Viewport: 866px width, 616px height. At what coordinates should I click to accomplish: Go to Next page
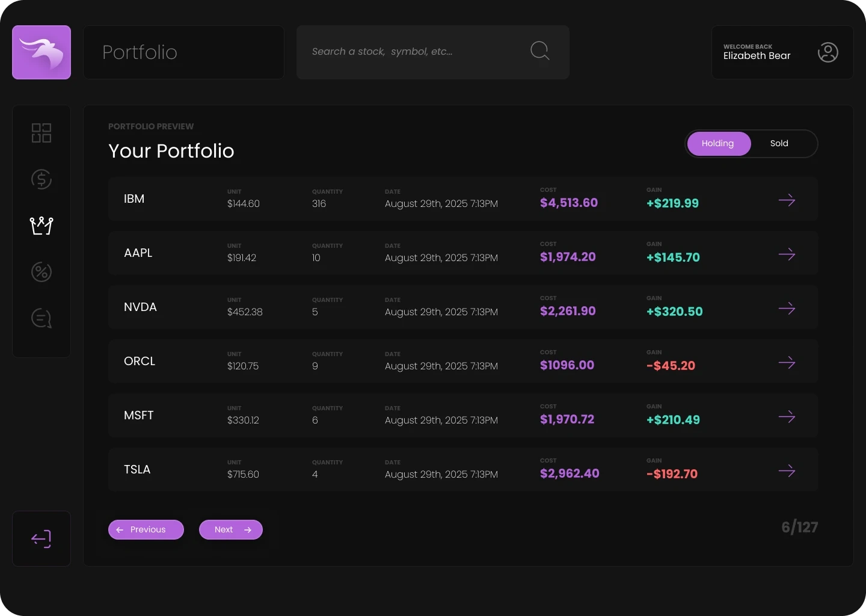pyautogui.click(x=231, y=529)
